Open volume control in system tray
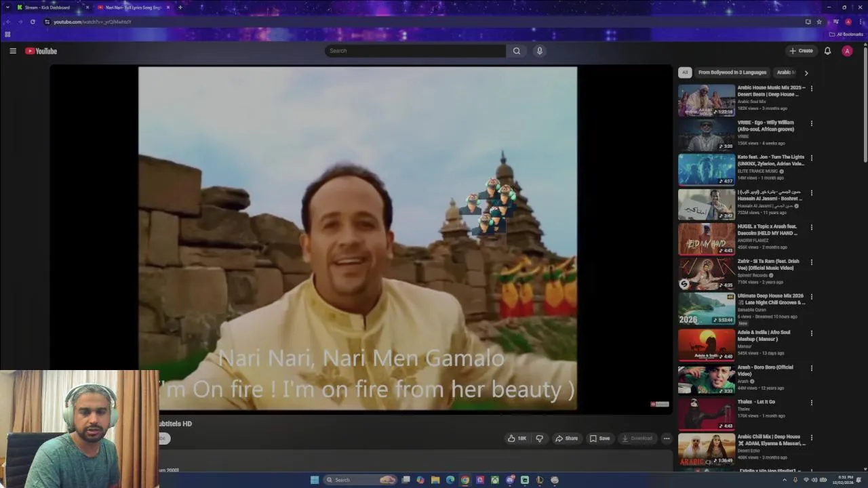Image resolution: width=868 pixels, height=488 pixels. click(814, 480)
